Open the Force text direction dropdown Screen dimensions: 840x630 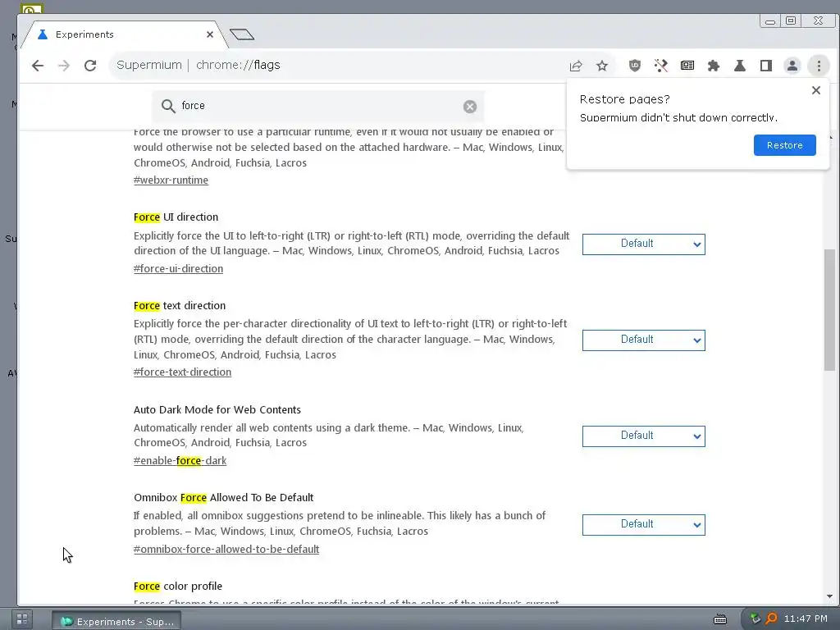click(643, 340)
